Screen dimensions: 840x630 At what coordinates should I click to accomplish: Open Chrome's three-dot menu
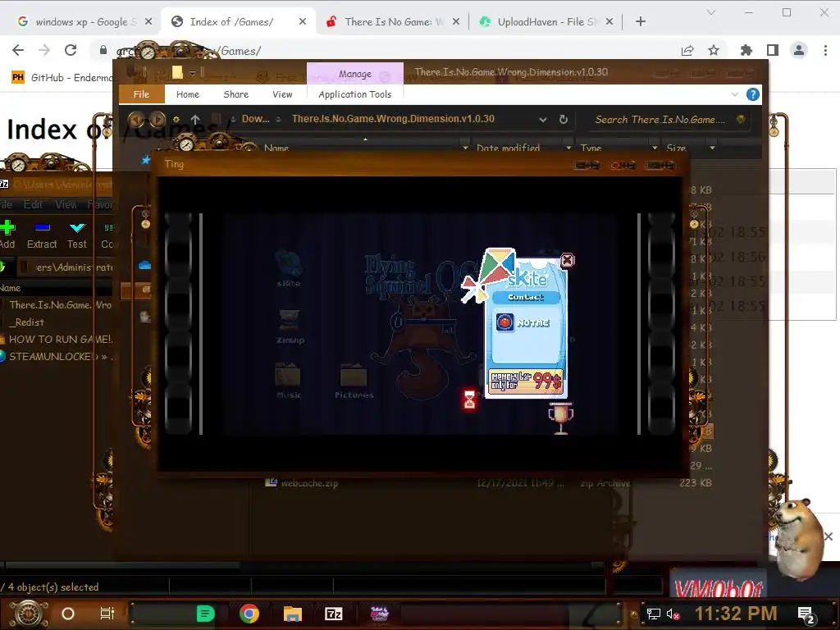click(825, 50)
